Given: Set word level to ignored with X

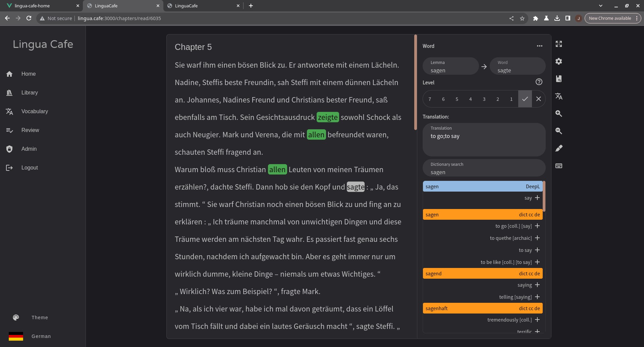Looking at the screenshot, I should [538, 99].
